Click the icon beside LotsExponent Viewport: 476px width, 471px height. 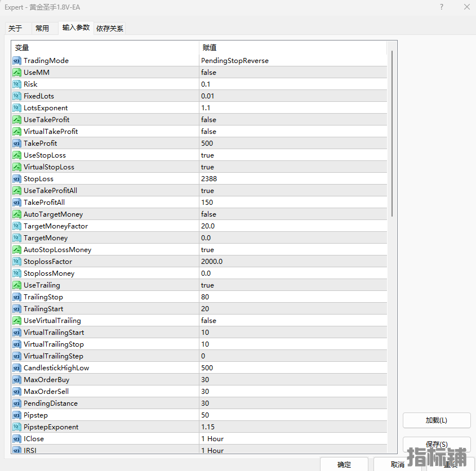point(17,108)
